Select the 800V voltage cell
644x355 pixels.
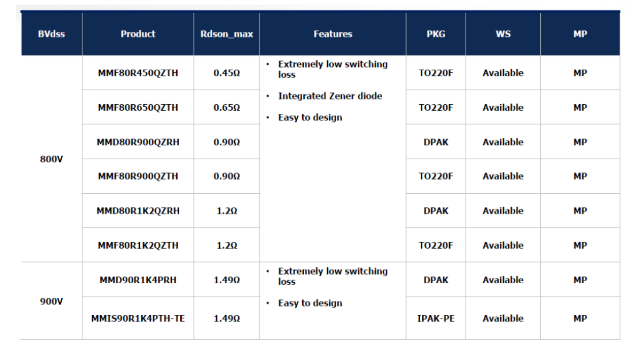51,159
